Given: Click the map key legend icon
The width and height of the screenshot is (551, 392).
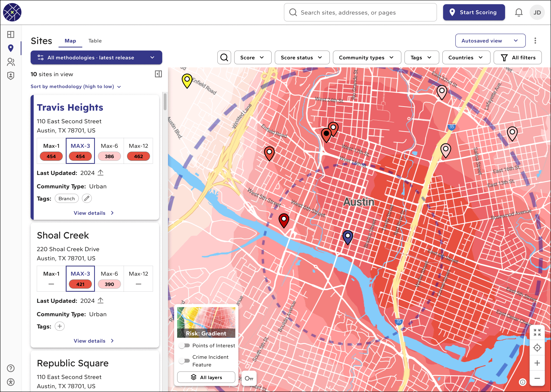Looking at the screenshot, I should (x=249, y=378).
